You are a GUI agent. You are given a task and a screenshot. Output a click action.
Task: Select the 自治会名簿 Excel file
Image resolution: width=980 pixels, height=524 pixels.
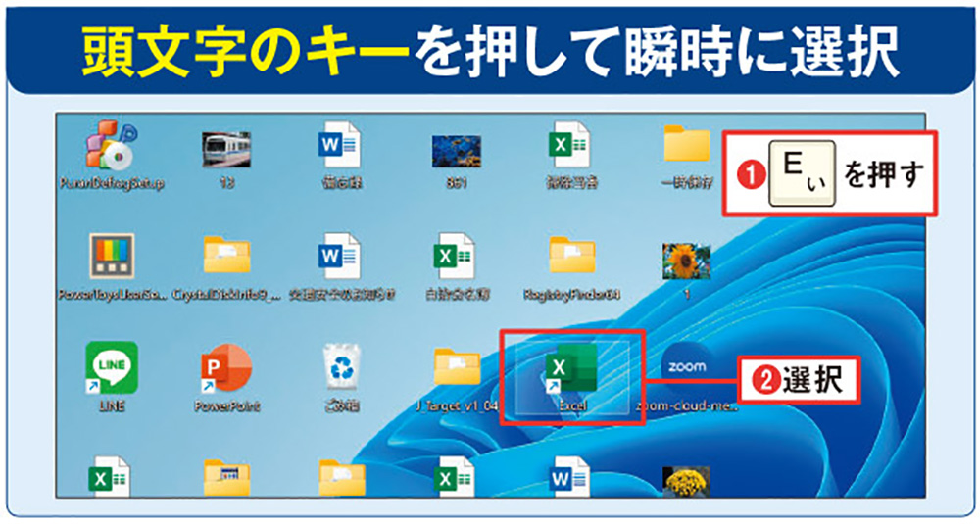pos(457,257)
